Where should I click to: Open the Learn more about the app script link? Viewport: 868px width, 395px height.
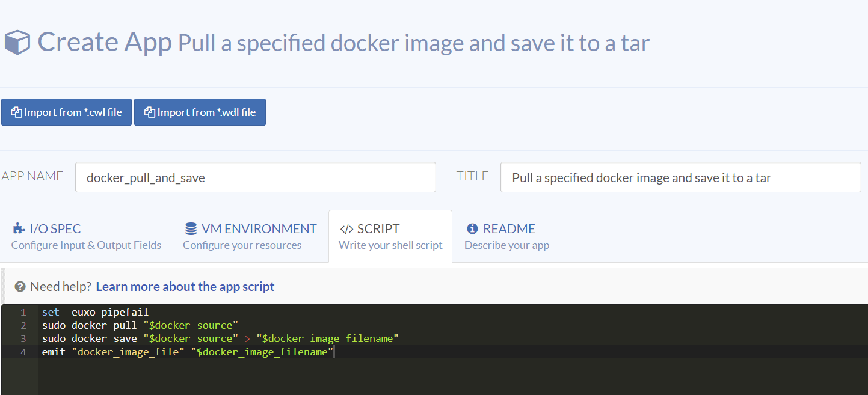185,287
